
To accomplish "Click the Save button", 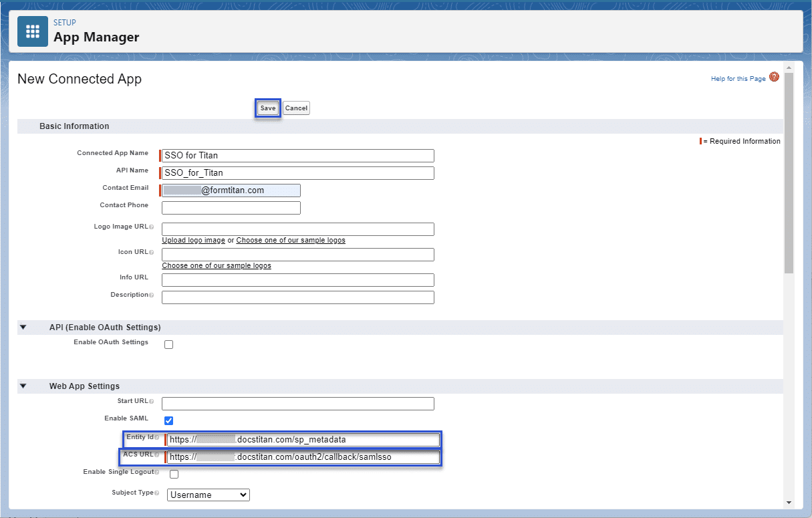I will tap(267, 108).
